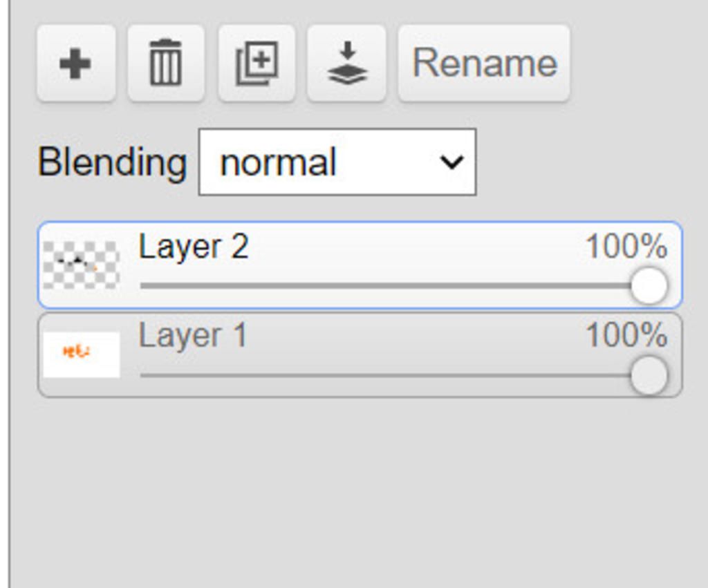This screenshot has width=708, height=588.
Task: Merge layer down using arrow-stack icon
Action: click(x=346, y=63)
